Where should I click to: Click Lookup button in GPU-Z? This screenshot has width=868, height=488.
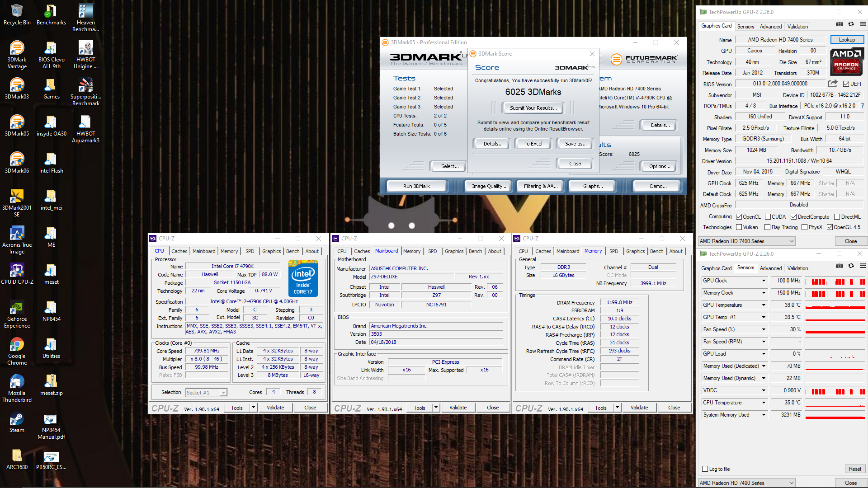[847, 40]
